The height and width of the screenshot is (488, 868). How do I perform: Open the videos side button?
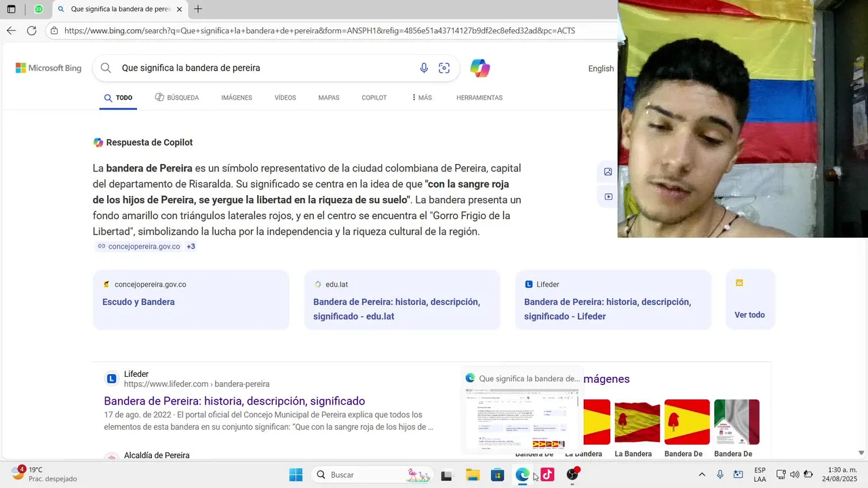(x=608, y=197)
